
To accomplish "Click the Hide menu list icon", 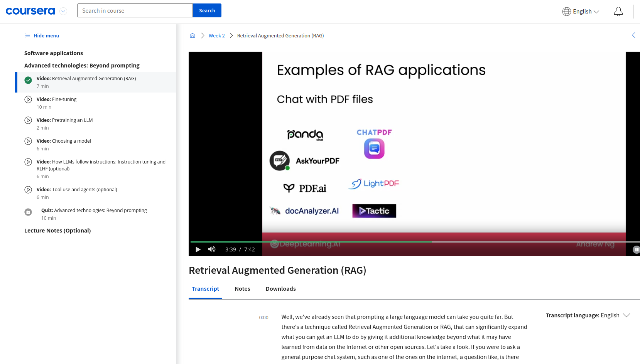I will (x=27, y=35).
